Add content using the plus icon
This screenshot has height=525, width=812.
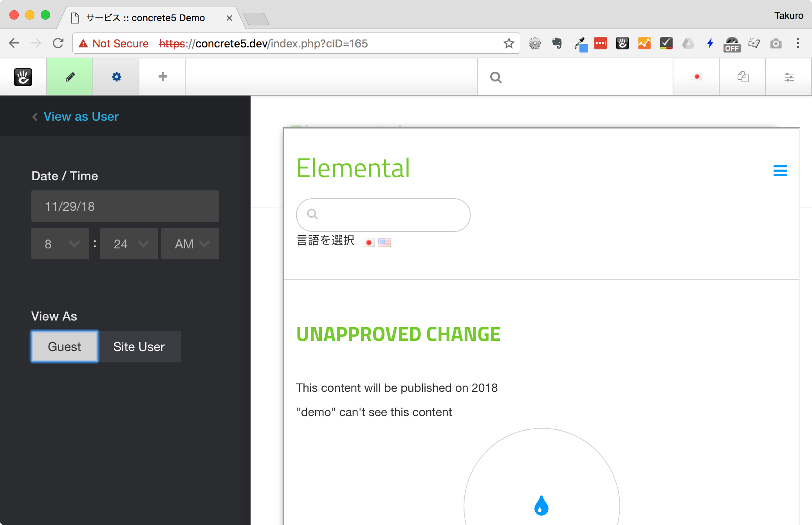pyautogui.click(x=162, y=76)
